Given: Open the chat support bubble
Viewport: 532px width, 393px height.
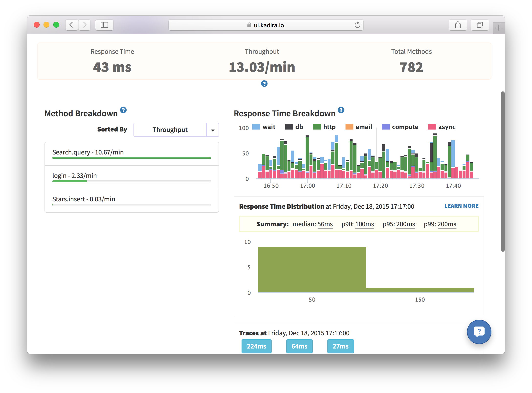Looking at the screenshot, I should pyautogui.click(x=479, y=332).
